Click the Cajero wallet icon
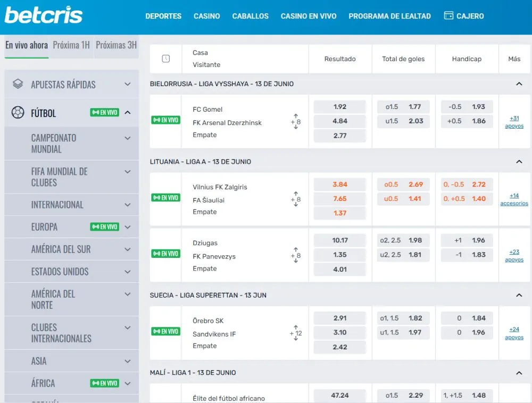 coord(448,16)
